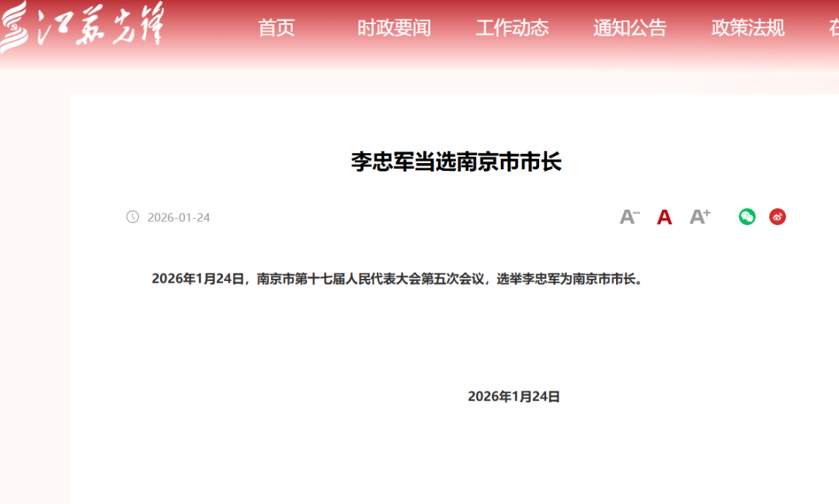
Task: Increase article font size with A⁺
Action: coord(698,217)
